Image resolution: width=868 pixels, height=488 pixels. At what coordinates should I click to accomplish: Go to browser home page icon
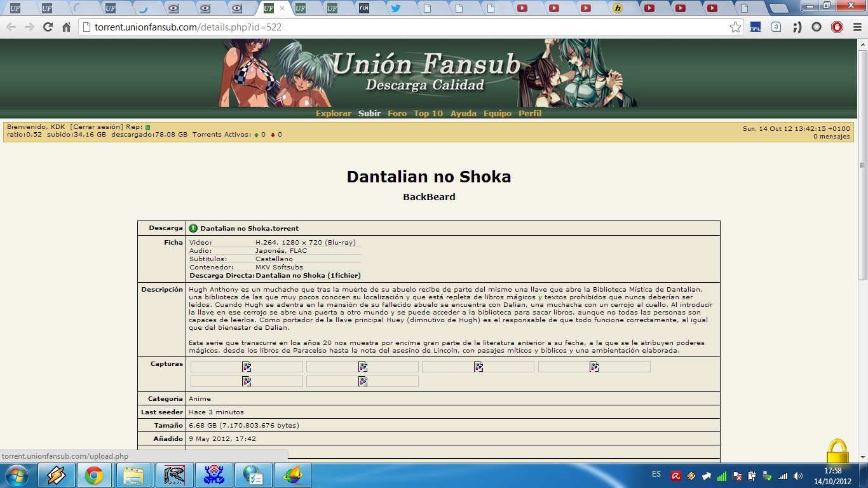coord(66,27)
